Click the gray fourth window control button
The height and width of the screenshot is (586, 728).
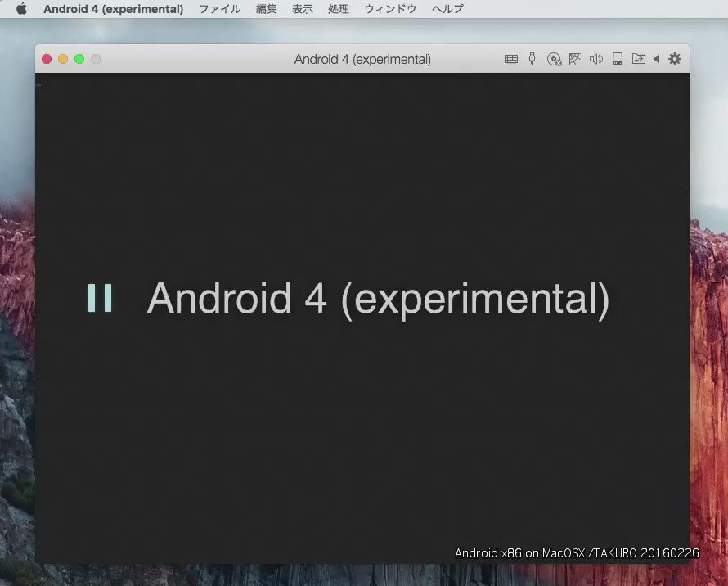coord(96,59)
